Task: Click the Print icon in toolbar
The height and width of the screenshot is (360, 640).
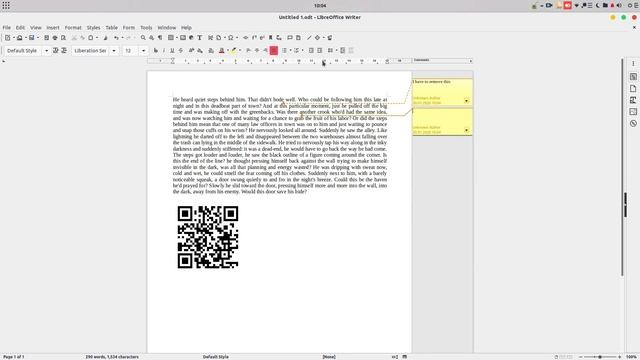Action: click(x=55, y=38)
